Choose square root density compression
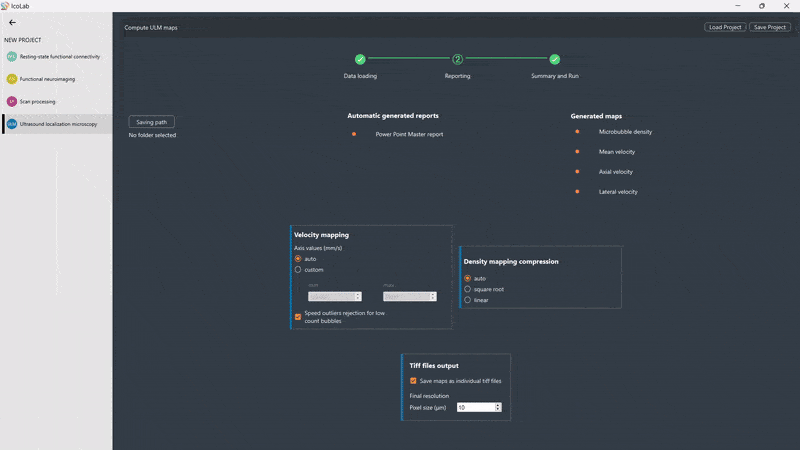 click(468, 289)
